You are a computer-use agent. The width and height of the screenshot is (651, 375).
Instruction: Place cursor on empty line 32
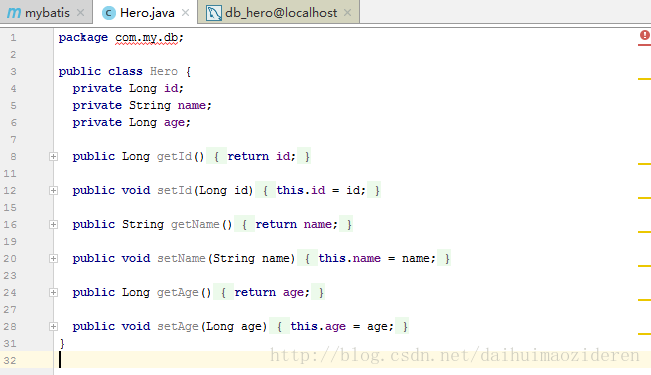(352, 360)
